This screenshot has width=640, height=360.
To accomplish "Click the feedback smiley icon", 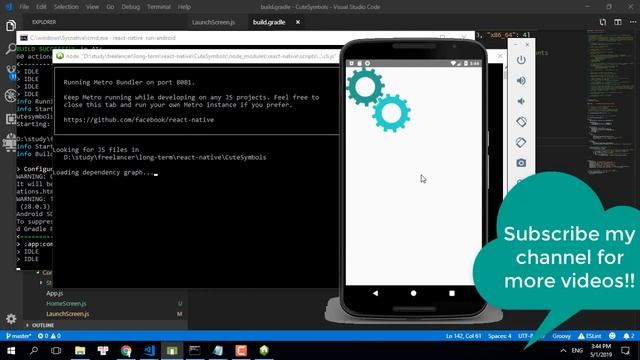I will coord(612,336).
